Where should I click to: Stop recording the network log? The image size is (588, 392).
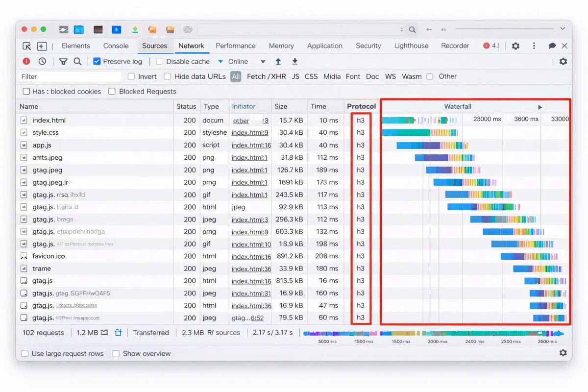coord(26,61)
